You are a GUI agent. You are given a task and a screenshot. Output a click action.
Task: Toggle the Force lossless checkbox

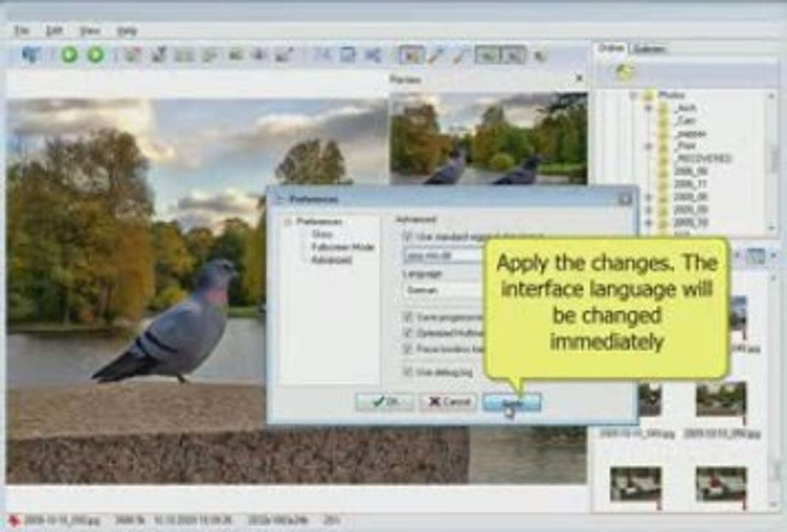[x=408, y=348]
